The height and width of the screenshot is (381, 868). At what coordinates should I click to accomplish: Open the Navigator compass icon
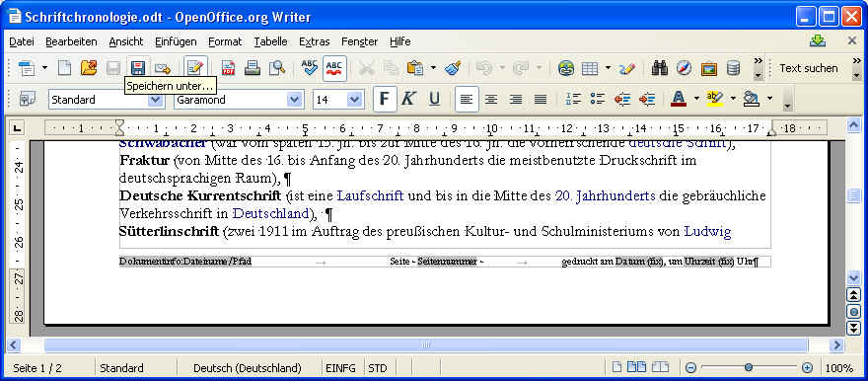pyautogui.click(x=685, y=68)
